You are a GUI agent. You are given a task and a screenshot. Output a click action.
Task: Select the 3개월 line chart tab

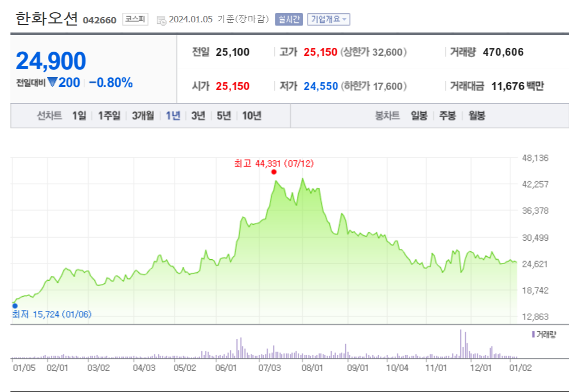click(x=143, y=116)
